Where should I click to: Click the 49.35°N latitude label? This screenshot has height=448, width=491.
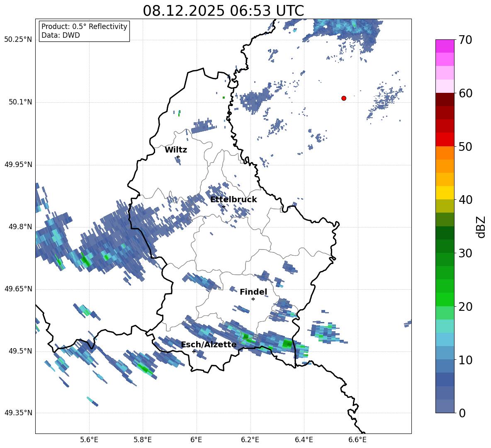click(18, 413)
